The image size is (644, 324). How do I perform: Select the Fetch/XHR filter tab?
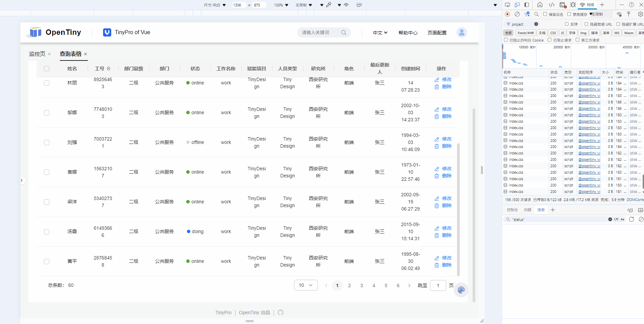[x=525, y=33]
